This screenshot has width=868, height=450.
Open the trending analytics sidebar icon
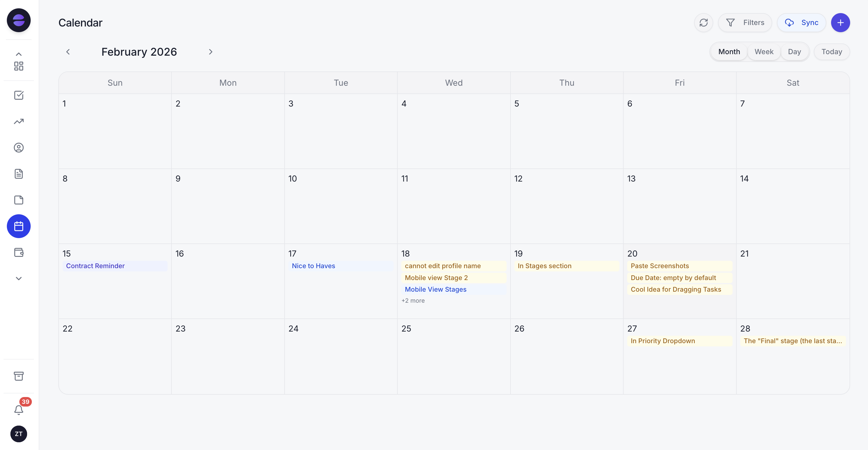(x=18, y=122)
